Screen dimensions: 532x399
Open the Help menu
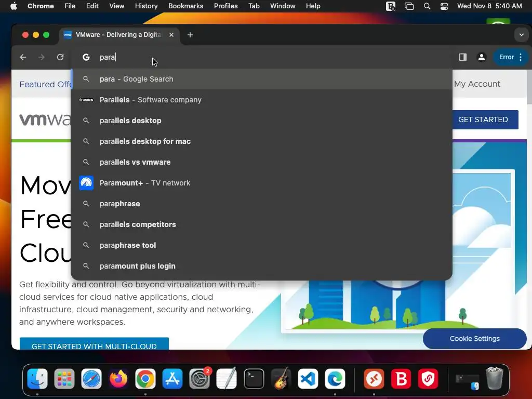click(x=313, y=6)
